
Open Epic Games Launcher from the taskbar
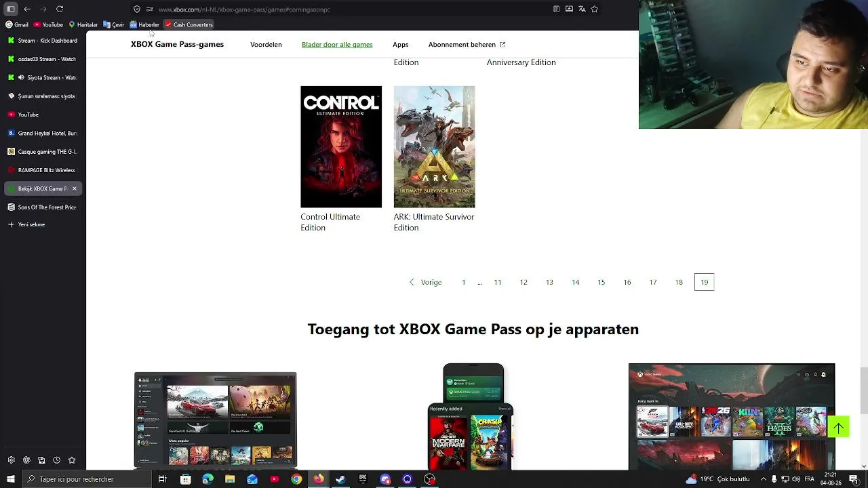363,479
